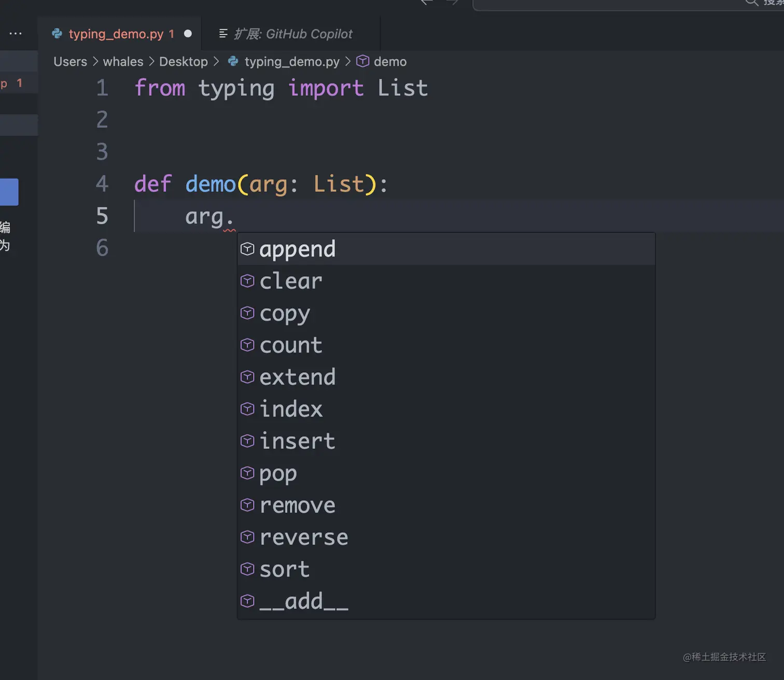This screenshot has width=784, height=680.
Task: Choose the clear method suggestion
Action: pyautogui.click(x=446, y=281)
